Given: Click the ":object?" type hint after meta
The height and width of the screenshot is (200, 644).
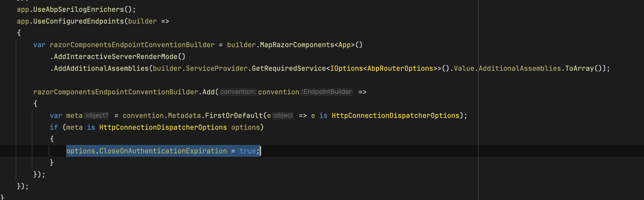Looking at the screenshot, I should (x=96, y=115).
